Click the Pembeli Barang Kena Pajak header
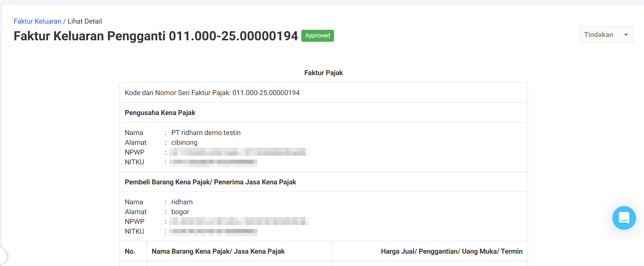This screenshot has height=266, width=644. [210, 182]
